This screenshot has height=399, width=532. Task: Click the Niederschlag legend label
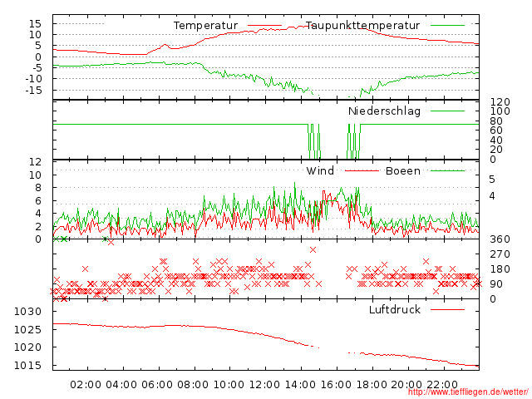click(x=384, y=111)
